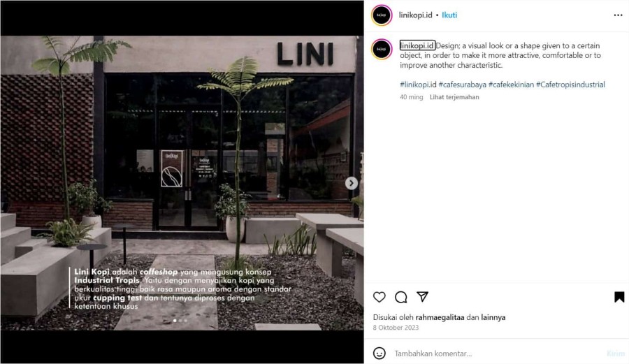629x364 pixels.
Task: View rahmaegalitaa's profile from the likes line
Action: click(440, 317)
